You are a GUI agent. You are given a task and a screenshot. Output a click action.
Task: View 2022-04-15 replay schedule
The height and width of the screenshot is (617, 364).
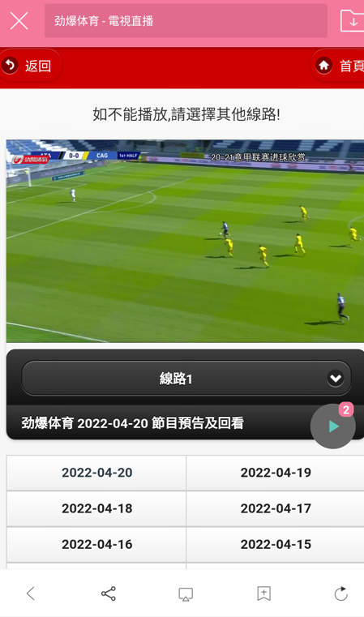click(276, 544)
